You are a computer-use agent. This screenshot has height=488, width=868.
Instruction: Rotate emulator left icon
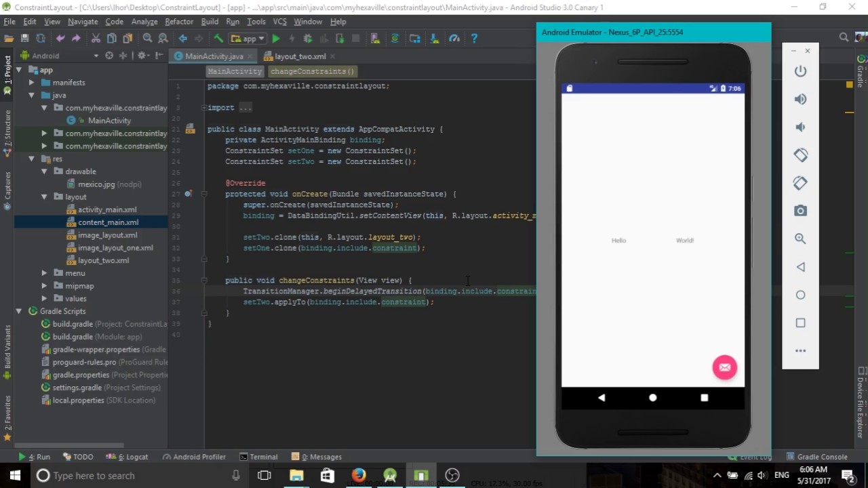pos(800,155)
